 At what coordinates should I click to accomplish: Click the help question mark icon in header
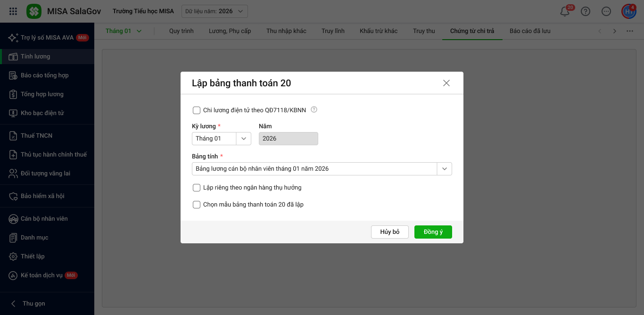(586, 11)
